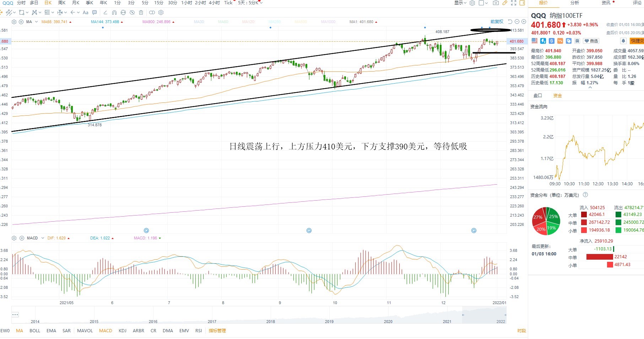Expand trend line tool options arrow
Viewport: 644px width, 339px height.
pos(14,12)
